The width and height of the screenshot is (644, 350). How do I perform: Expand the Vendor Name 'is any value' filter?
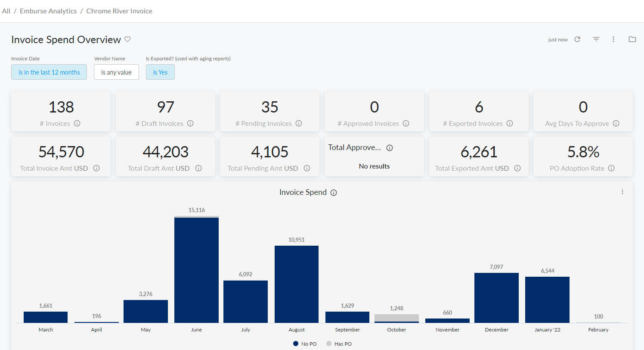[x=116, y=72]
